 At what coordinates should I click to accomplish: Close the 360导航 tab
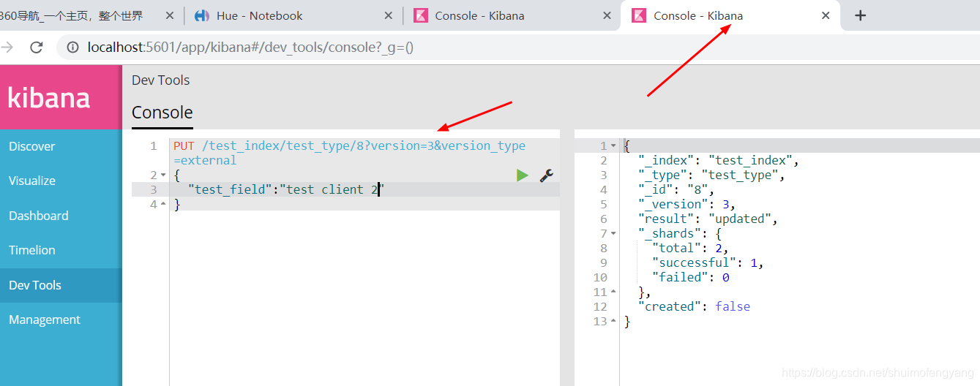170,15
